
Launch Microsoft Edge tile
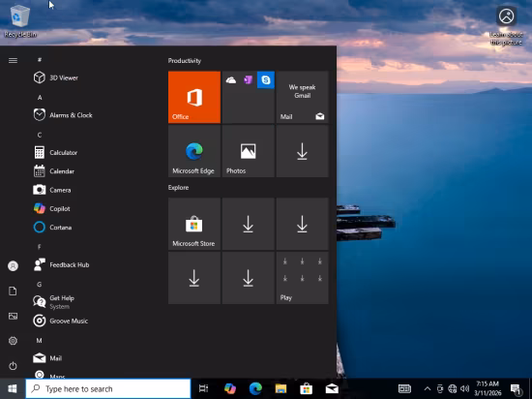(x=194, y=151)
